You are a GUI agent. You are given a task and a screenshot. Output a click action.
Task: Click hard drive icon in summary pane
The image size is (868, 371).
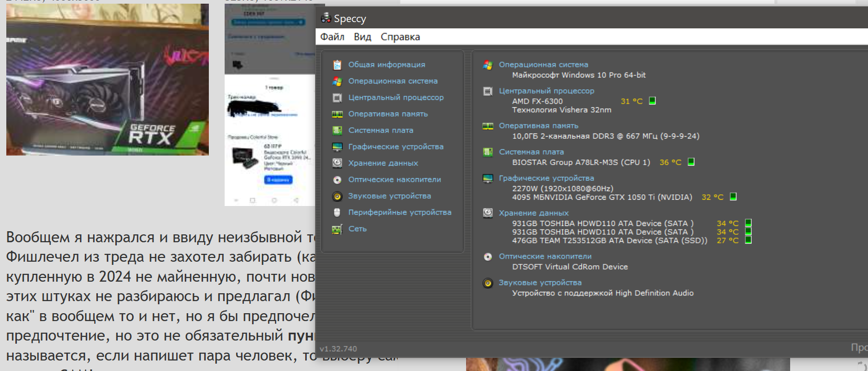[488, 213]
